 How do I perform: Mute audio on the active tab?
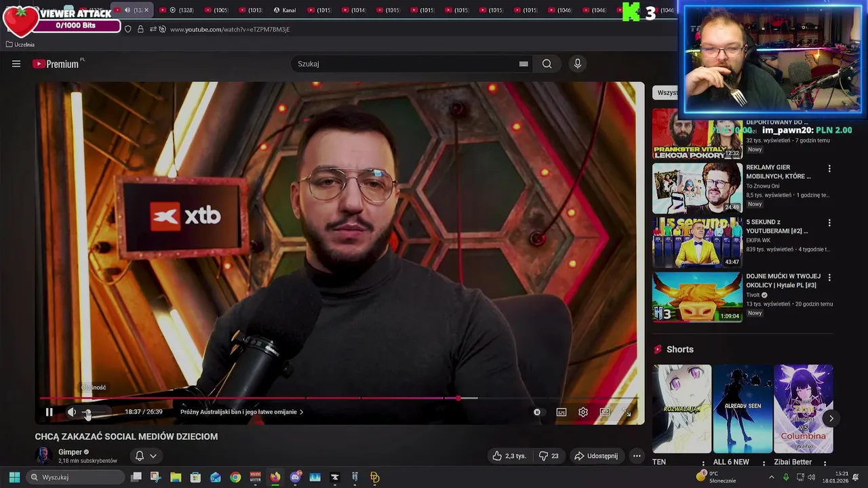(x=127, y=10)
